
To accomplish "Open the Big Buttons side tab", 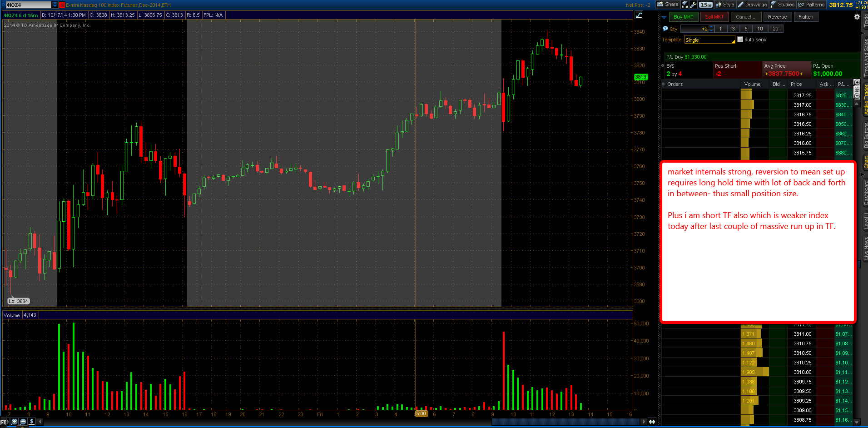I will [865, 135].
